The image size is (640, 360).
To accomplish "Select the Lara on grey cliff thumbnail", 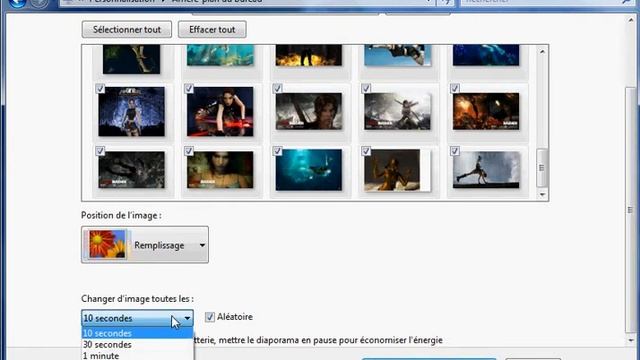I will 397,111.
